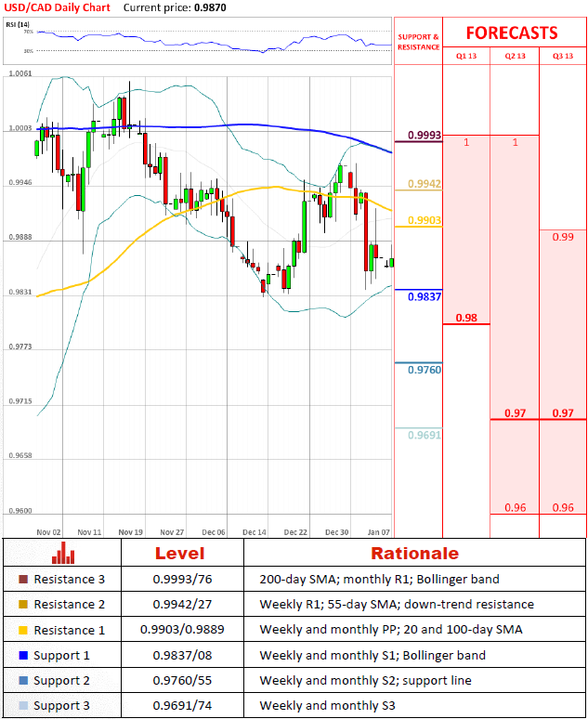
Task: Click the 0.9942 resistance level marker
Action: [x=425, y=184]
